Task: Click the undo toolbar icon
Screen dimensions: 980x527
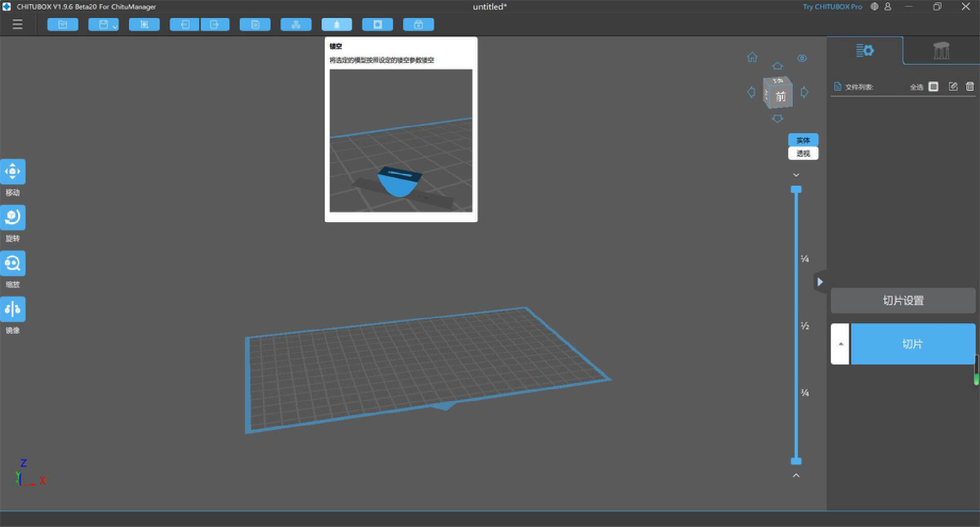Action: click(185, 25)
